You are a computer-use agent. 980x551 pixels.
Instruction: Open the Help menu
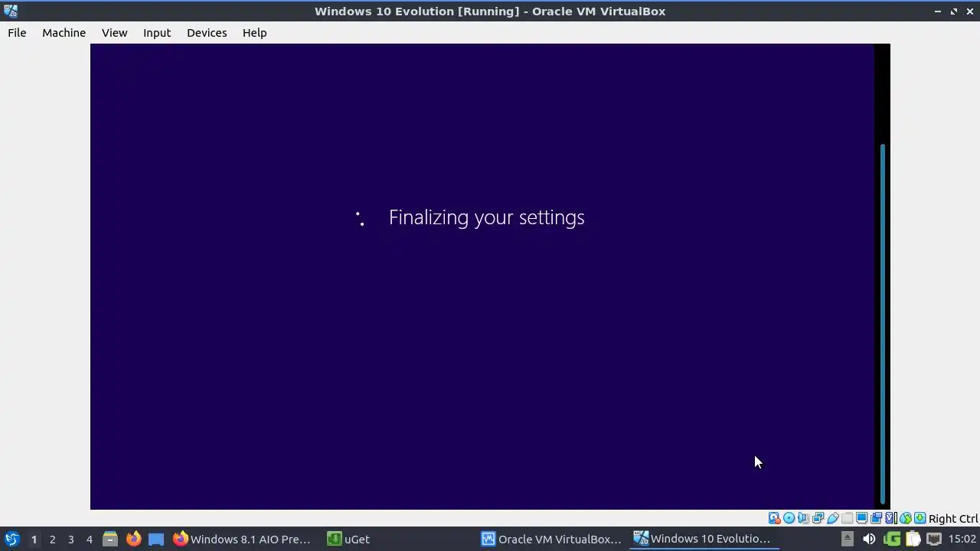(x=254, y=33)
